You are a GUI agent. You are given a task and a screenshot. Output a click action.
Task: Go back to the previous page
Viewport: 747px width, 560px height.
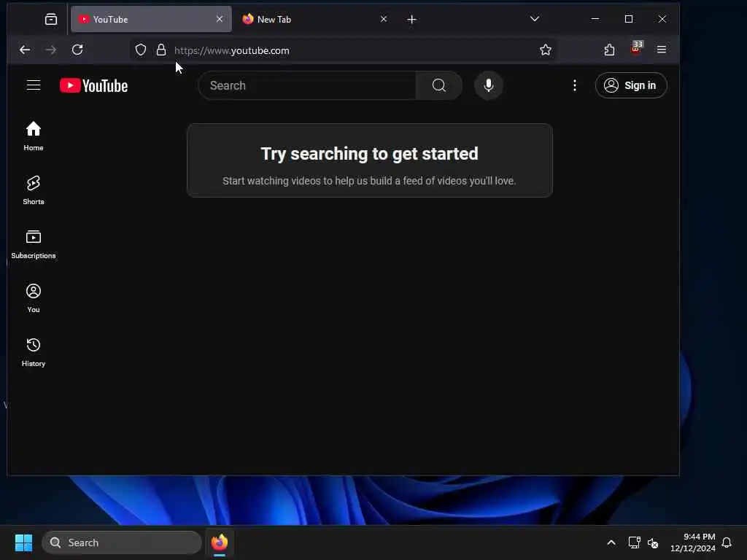click(x=25, y=50)
